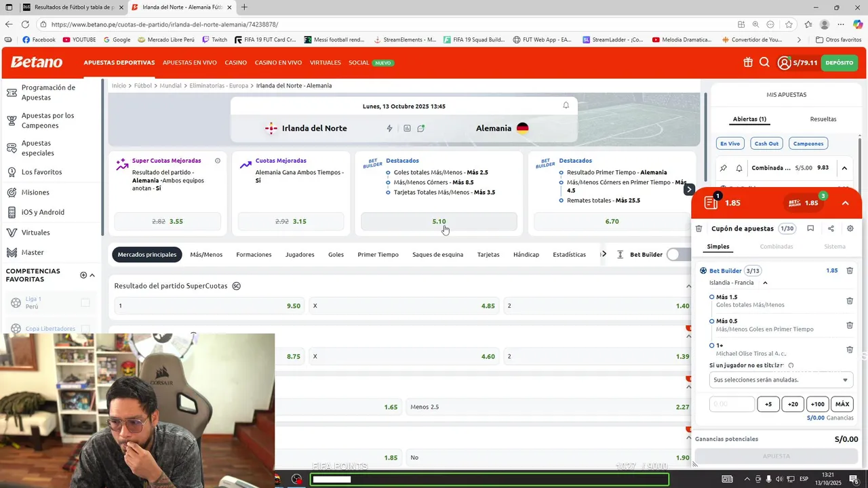Filter open bets by En Vivo
Screen dimensions: 868x488
[730, 144]
